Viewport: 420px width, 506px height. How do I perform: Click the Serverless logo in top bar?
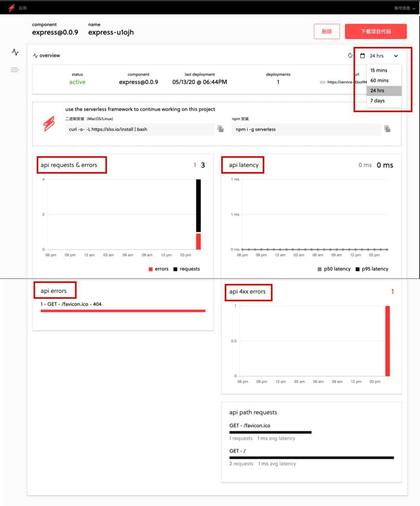[x=12, y=8]
